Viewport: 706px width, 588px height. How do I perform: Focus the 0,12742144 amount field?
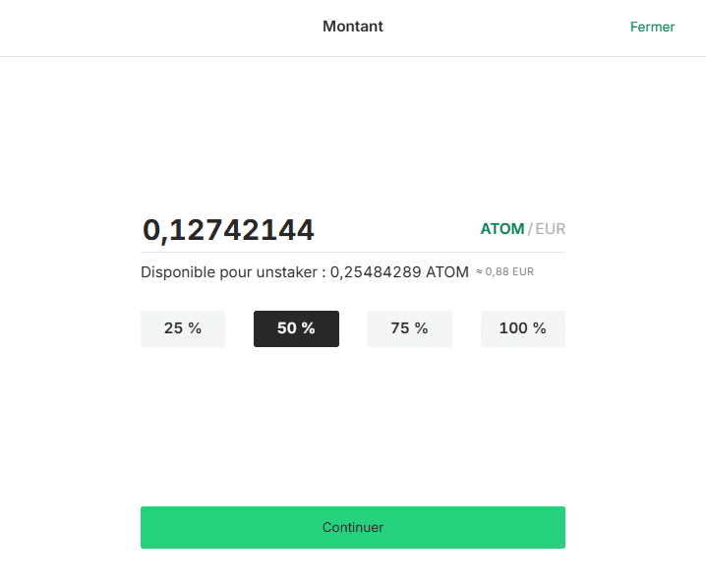[306, 230]
